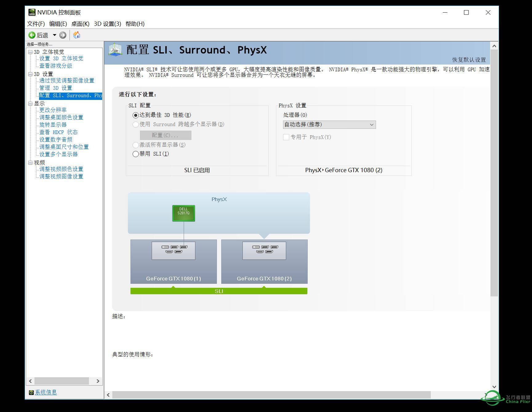This screenshot has height=412, width=532.
Task: Open 旋转显示器 tree item
Action: (53, 125)
